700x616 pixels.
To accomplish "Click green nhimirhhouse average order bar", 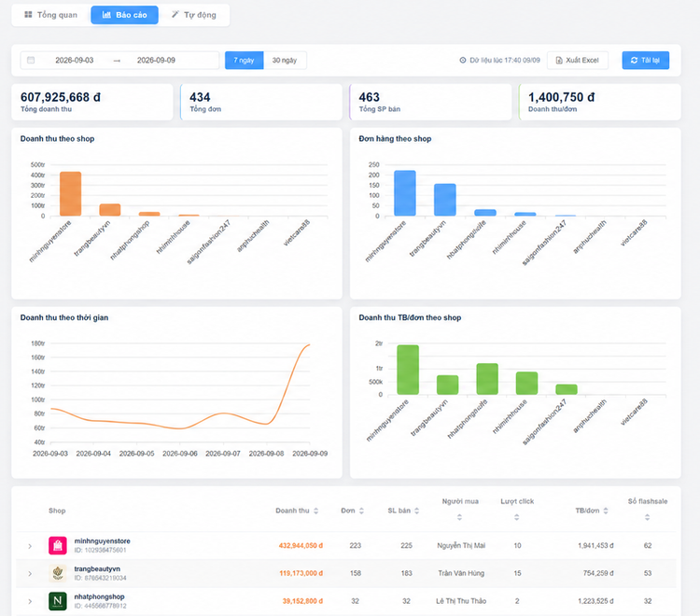I will point(526,383).
